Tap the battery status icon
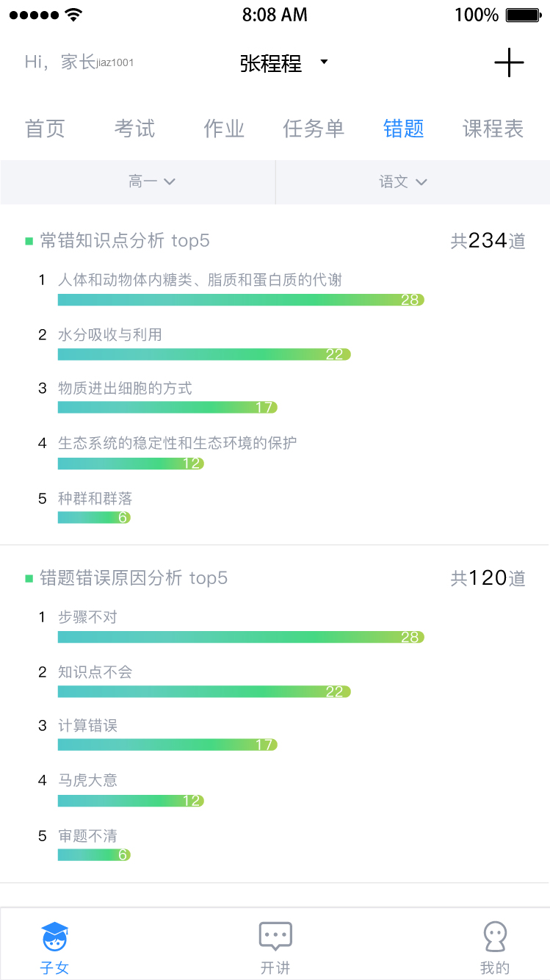Viewport: 550px width, 980px height. click(x=524, y=15)
